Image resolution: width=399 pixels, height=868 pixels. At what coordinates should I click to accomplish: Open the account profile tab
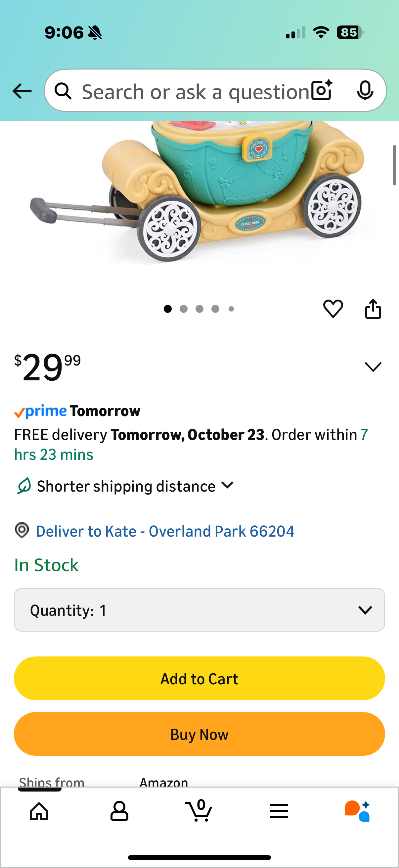119,811
